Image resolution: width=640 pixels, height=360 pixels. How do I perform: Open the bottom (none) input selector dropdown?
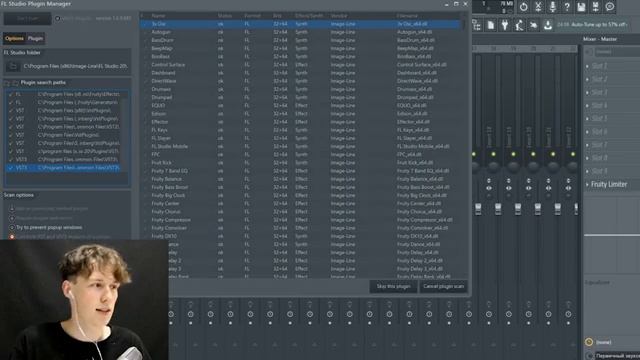[x=617, y=342]
